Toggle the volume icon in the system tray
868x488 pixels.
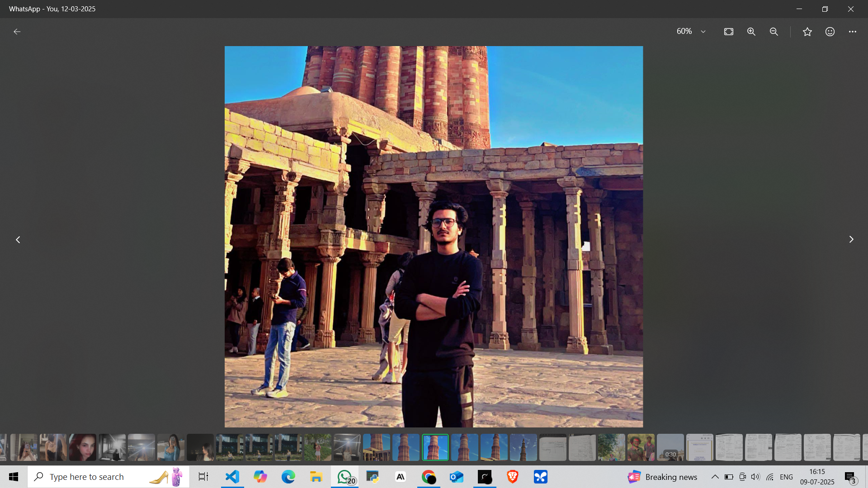(x=756, y=477)
